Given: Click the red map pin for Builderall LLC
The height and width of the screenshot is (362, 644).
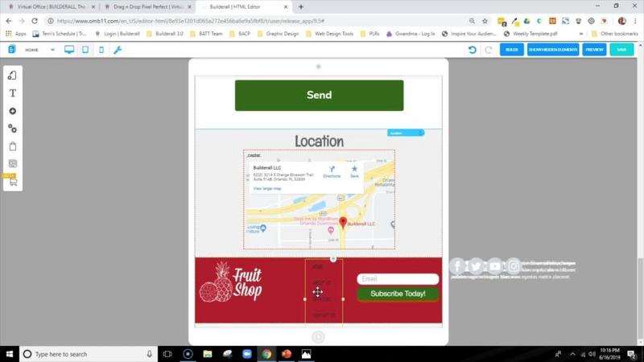Looking at the screenshot, I should 343,223.
